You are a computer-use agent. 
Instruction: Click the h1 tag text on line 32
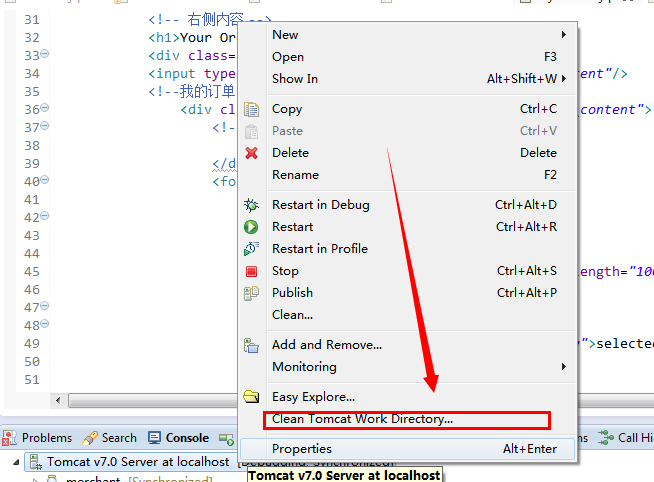164,38
